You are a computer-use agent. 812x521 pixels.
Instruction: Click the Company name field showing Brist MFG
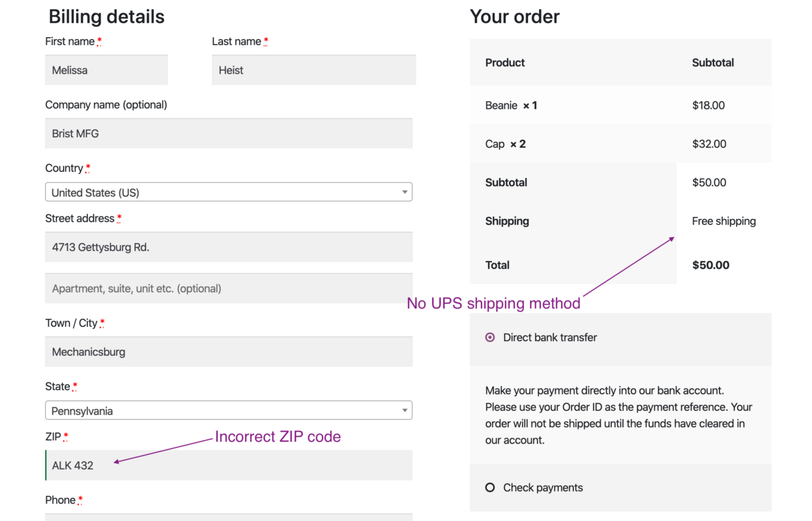click(228, 133)
